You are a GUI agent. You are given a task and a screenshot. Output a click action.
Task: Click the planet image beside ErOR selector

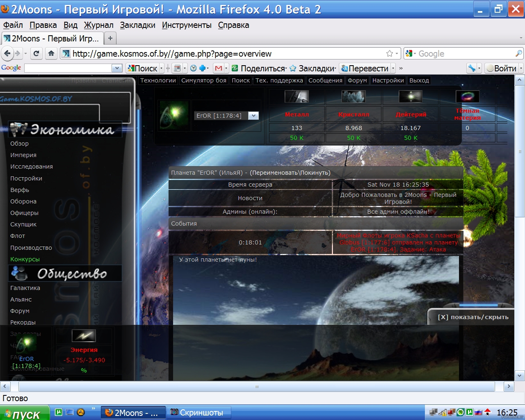[174, 116]
